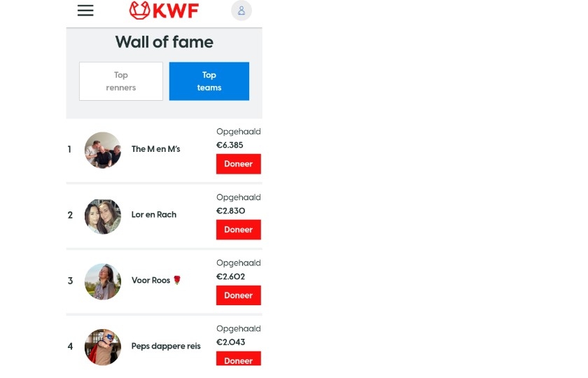Click the rose emoji beside Voor Roos
The image size is (588, 378).
[x=177, y=280]
